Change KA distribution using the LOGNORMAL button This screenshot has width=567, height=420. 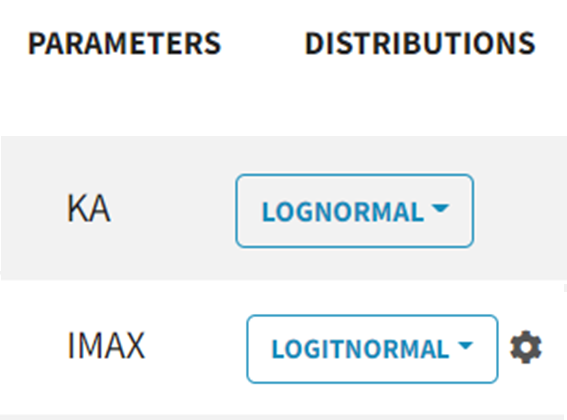pyautogui.click(x=354, y=211)
